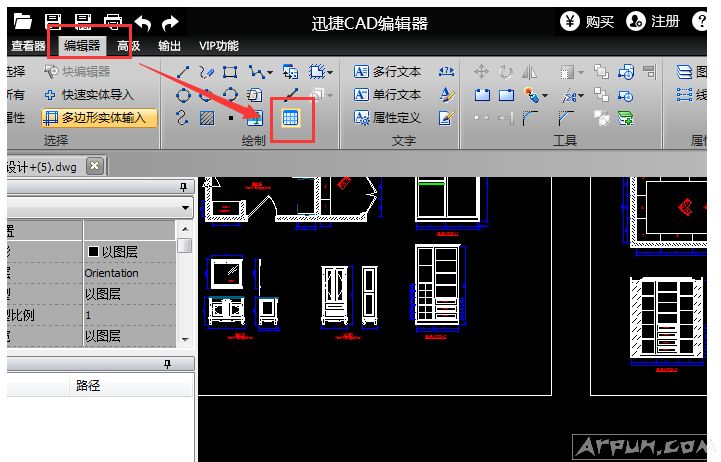Toggle the polygon entity input (多边形实体输入) button
The height and width of the screenshot is (462, 721).
99,118
